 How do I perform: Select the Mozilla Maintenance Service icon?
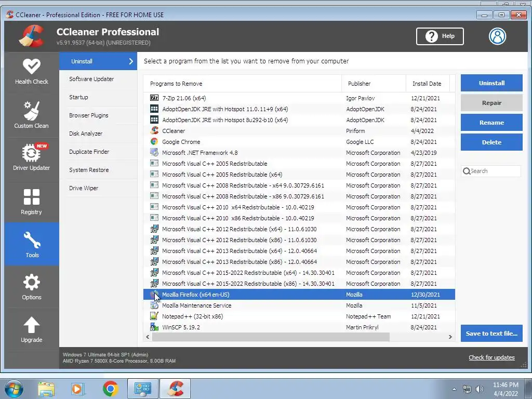coord(154,305)
